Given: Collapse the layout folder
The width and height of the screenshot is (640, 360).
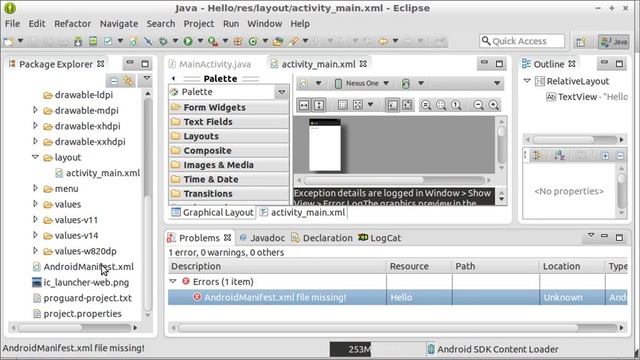Looking at the screenshot, I should point(35,157).
